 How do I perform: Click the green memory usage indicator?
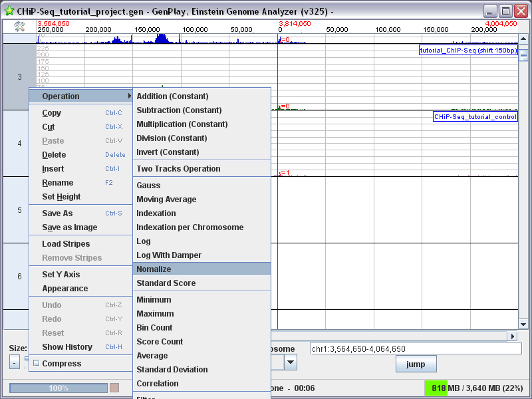point(436,388)
